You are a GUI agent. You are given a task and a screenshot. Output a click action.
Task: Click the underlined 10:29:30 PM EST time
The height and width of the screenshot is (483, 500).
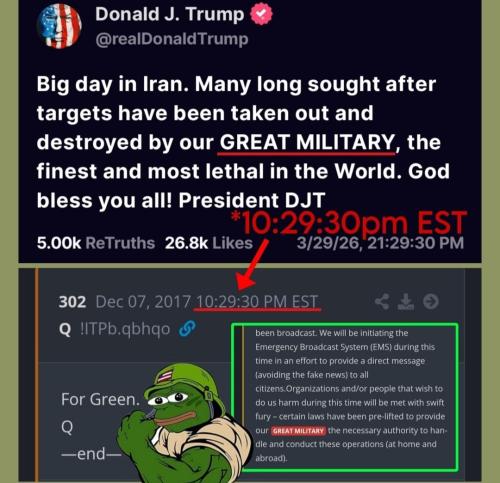pyautogui.click(x=257, y=302)
